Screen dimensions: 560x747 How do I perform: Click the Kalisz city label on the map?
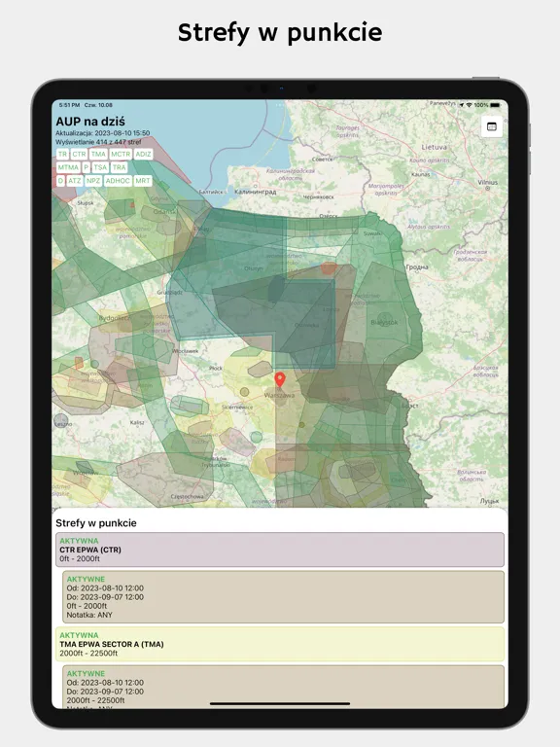click(x=137, y=422)
